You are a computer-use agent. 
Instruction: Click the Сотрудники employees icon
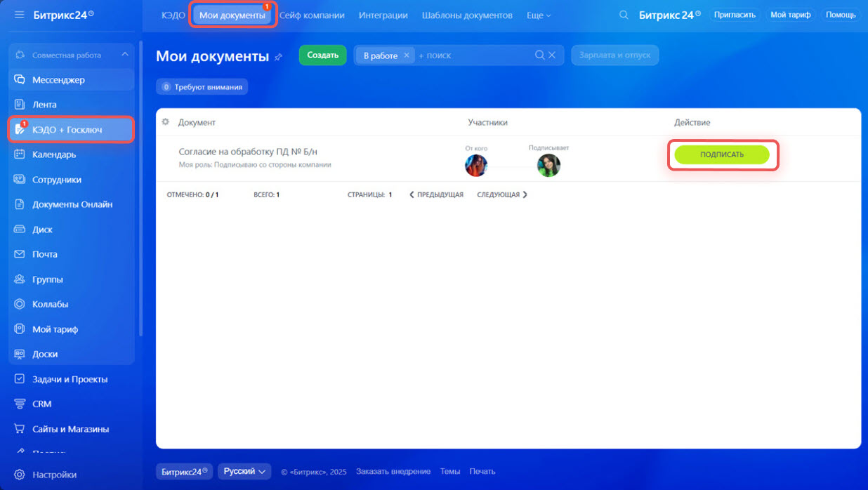pos(20,180)
